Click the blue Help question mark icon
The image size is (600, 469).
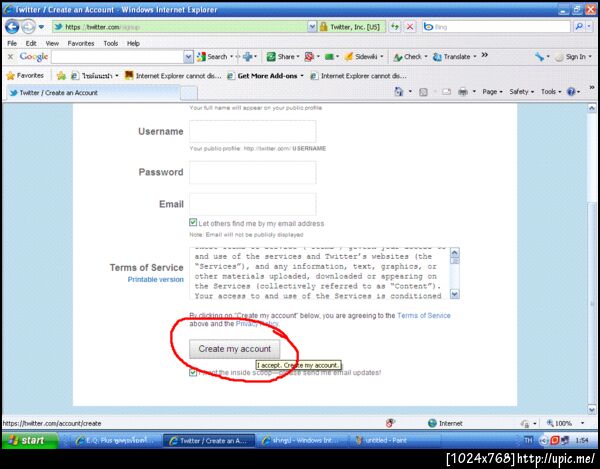(571, 92)
